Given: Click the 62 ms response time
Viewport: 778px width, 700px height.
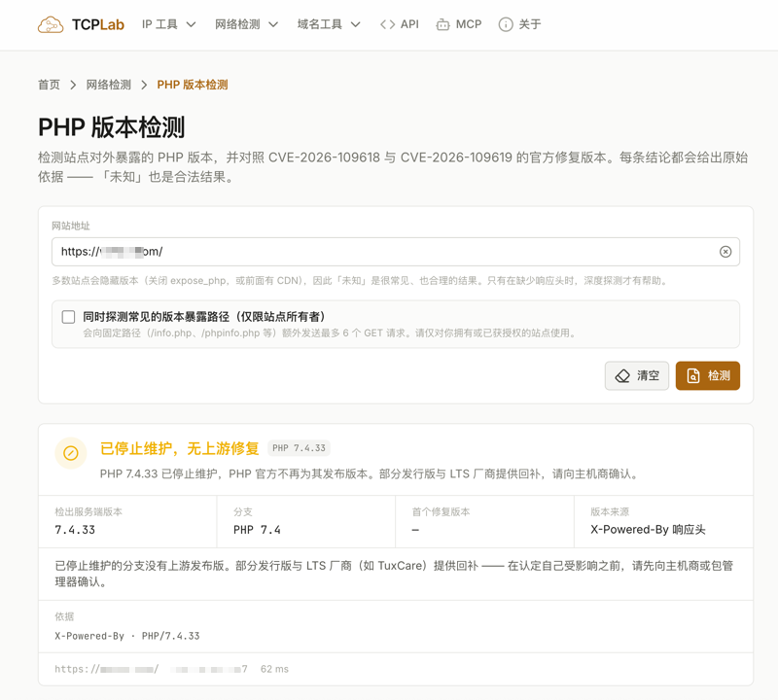Looking at the screenshot, I should [x=274, y=669].
